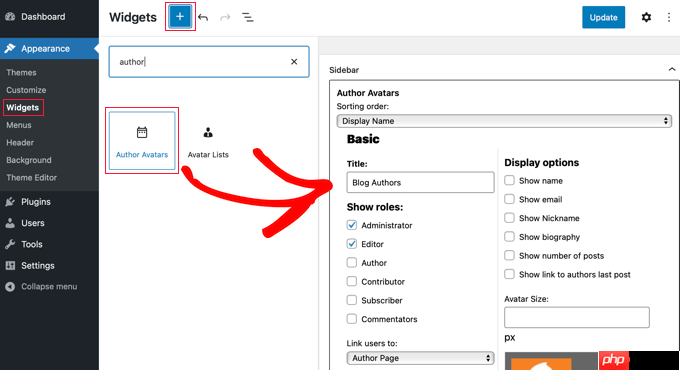Open the Settings section

tap(38, 265)
